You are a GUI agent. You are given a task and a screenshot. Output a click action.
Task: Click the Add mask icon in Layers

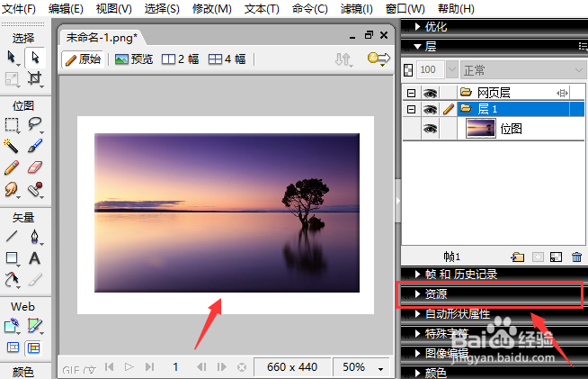[538, 257]
